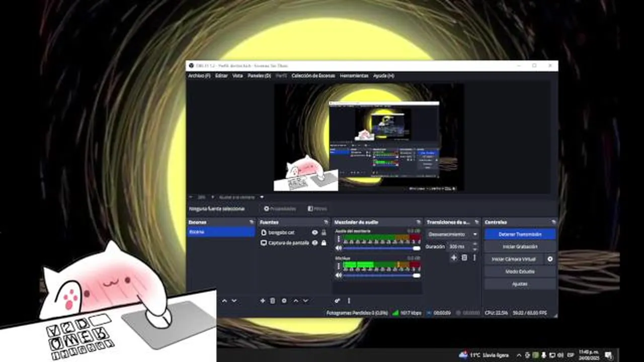Click the bitrate kbps status indicator
The width and height of the screenshot is (644, 362).
coord(407,313)
